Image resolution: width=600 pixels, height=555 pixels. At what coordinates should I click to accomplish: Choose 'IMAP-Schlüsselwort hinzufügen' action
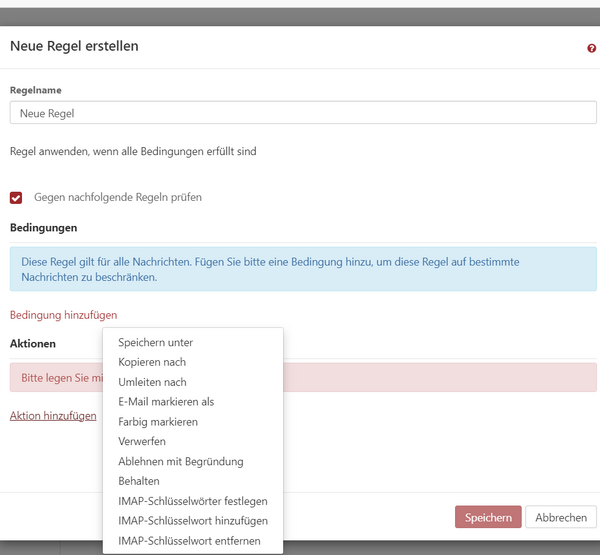pyautogui.click(x=193, y=521)
